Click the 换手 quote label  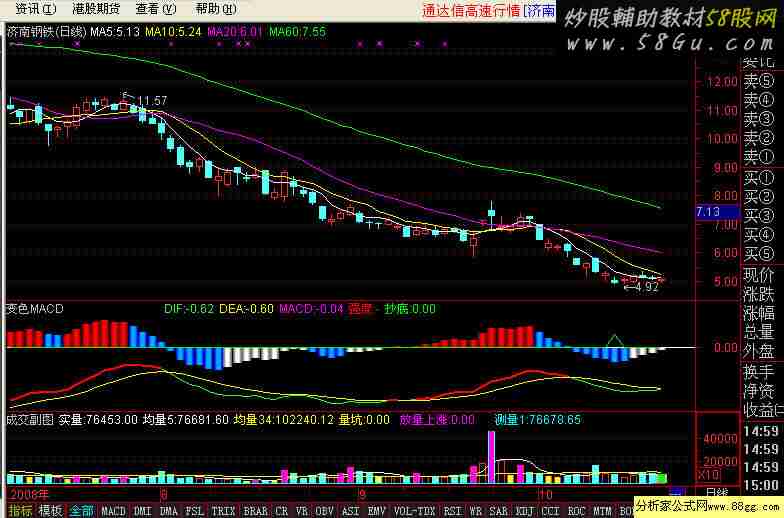tap(758, 372)
